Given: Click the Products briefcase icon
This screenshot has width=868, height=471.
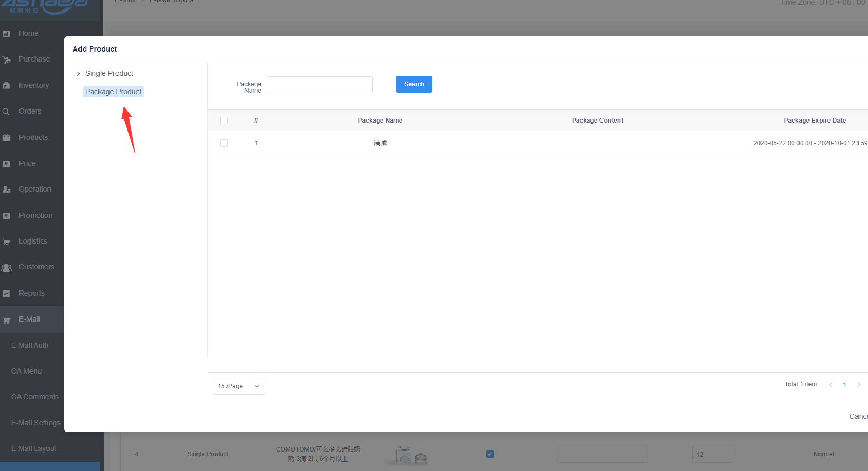Looking at the screenshot, I should tap(6, 137).
